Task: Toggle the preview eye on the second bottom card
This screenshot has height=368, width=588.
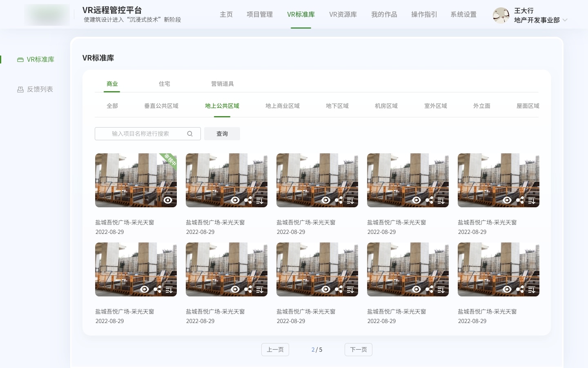Action: 235,289
